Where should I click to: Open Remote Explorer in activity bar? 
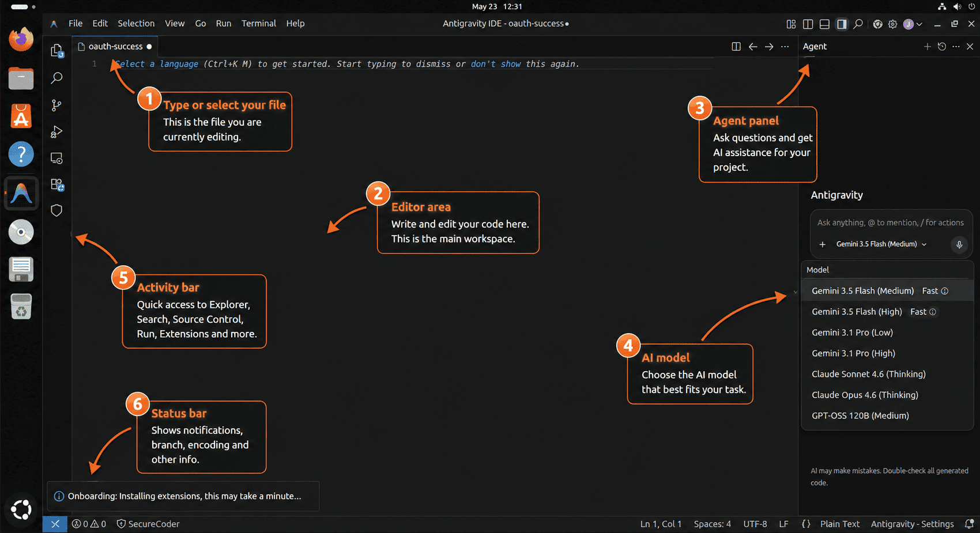click(x=56, y=158)
